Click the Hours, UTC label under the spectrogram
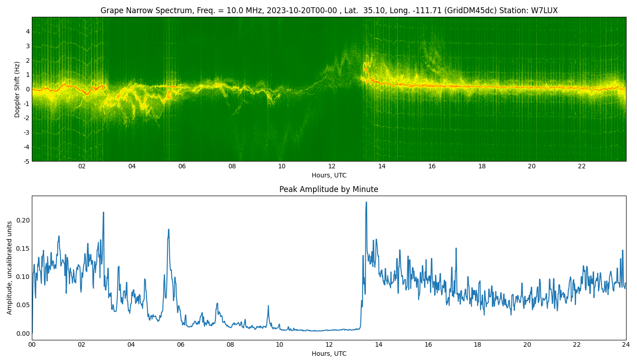Image resolution: width=637 pixels, height=364 pixels. coord(329,175)
